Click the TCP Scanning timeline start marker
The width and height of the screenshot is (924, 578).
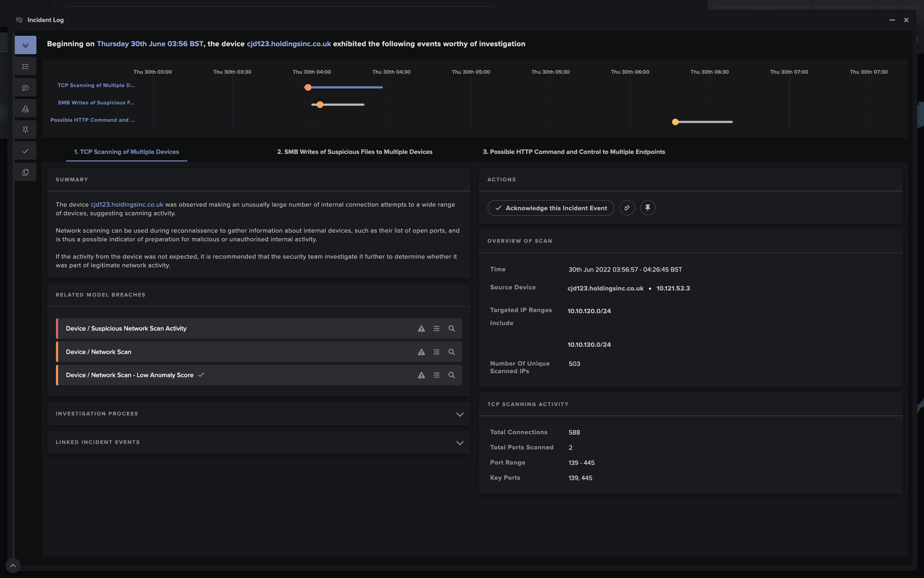pyautogui.click(x=308, y=87)
